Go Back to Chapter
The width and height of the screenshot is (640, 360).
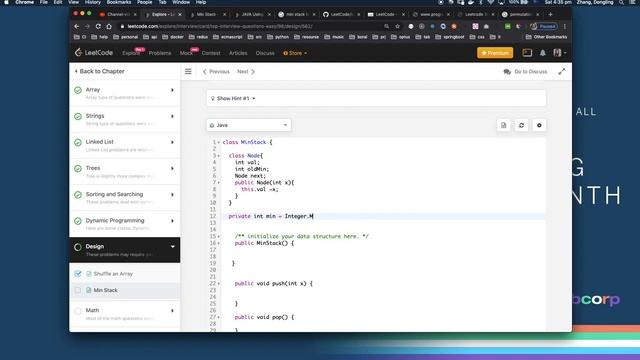pos(100,71)
